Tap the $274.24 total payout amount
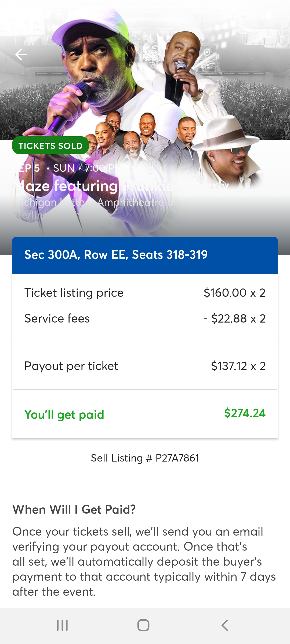Image resolution: width=290 pixels, height=644 pixels. point(245,413)
